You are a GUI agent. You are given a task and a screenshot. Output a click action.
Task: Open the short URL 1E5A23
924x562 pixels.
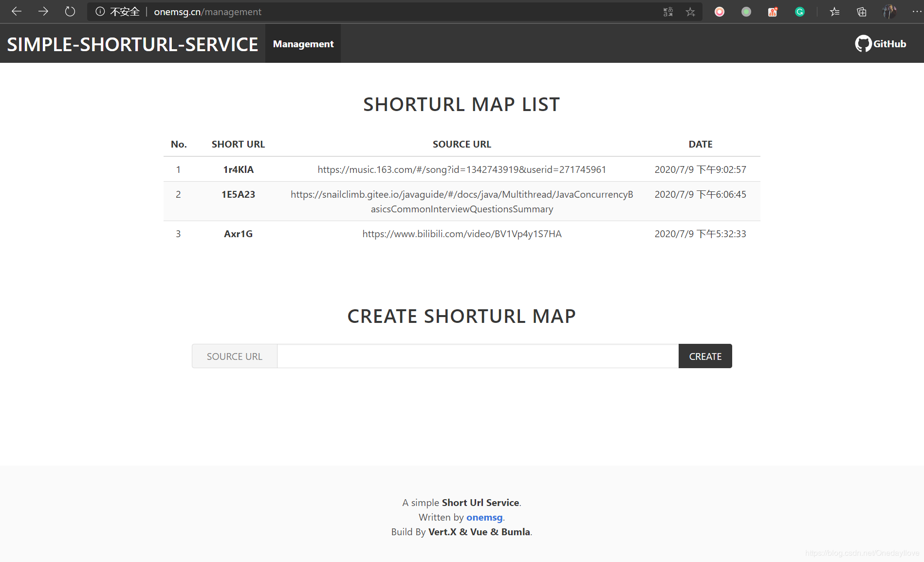pyautogui.click(x=239, y=194)
